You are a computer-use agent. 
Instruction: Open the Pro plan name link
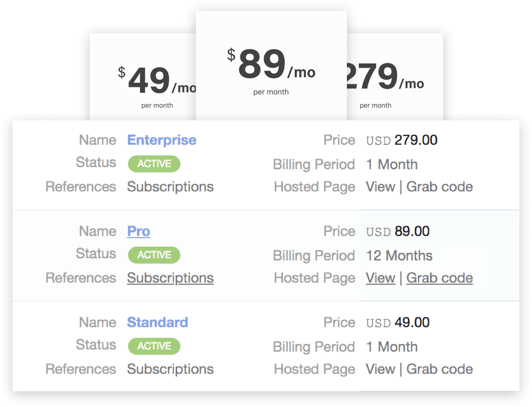coord(138,231)
